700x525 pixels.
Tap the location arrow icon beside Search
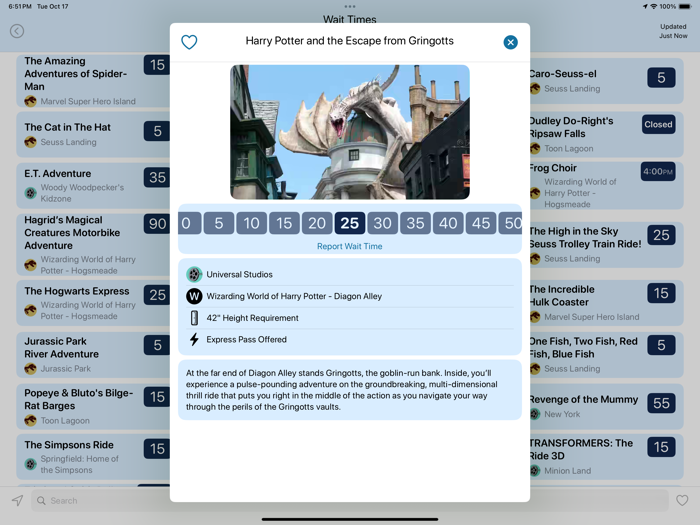pos(17,500)
